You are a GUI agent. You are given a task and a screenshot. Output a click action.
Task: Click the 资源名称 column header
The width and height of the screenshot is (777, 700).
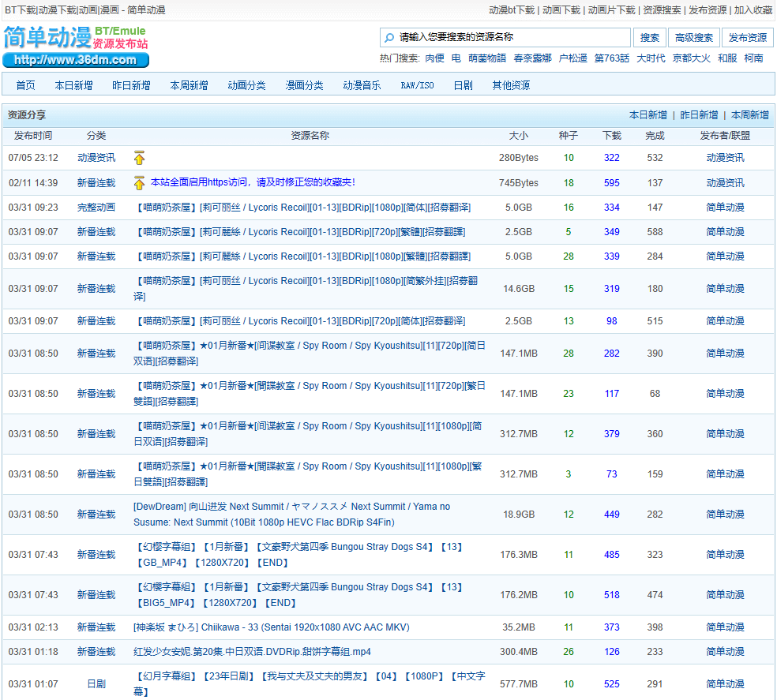(310, 136)
